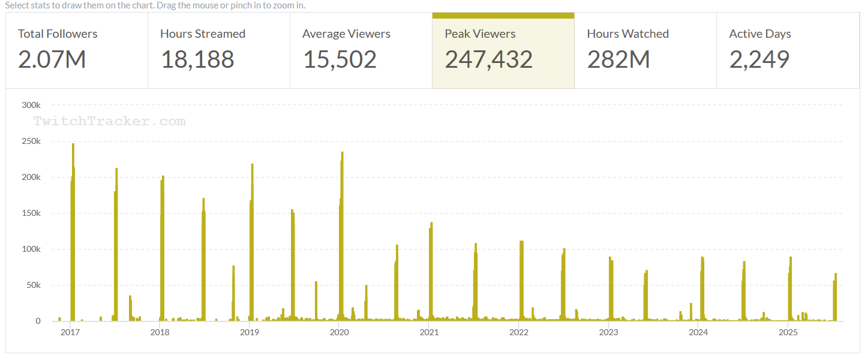
Task: Deselect the highlighted Peak Viewers card
Action: pos(503,50)
